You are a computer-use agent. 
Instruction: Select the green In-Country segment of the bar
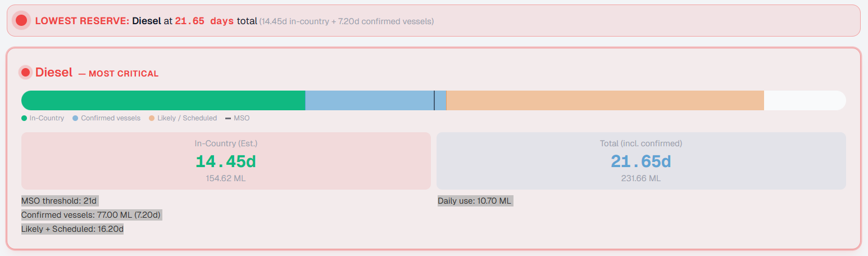[x=163, y=100]
